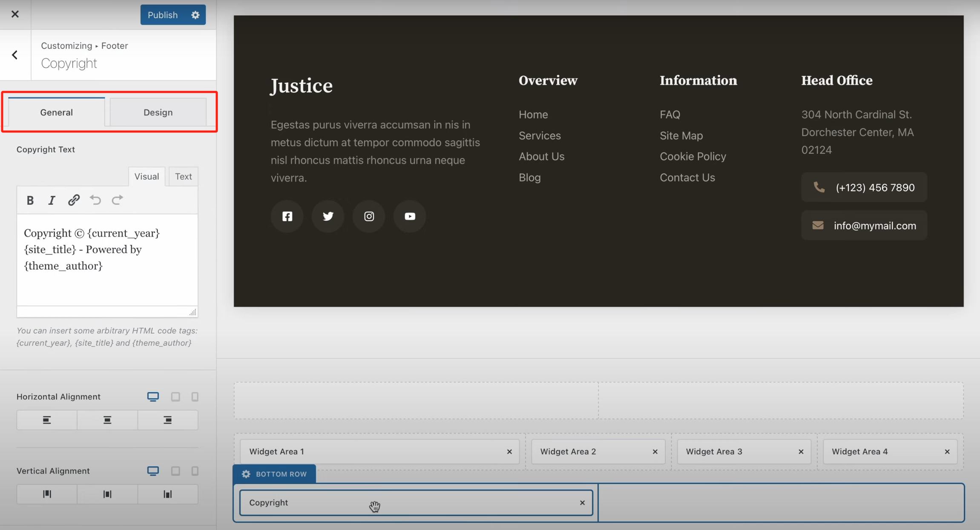The height and width of the screenshot is (530, 980).
Task: Open the settings gear beside Publish
Action: tap(195, 14)
